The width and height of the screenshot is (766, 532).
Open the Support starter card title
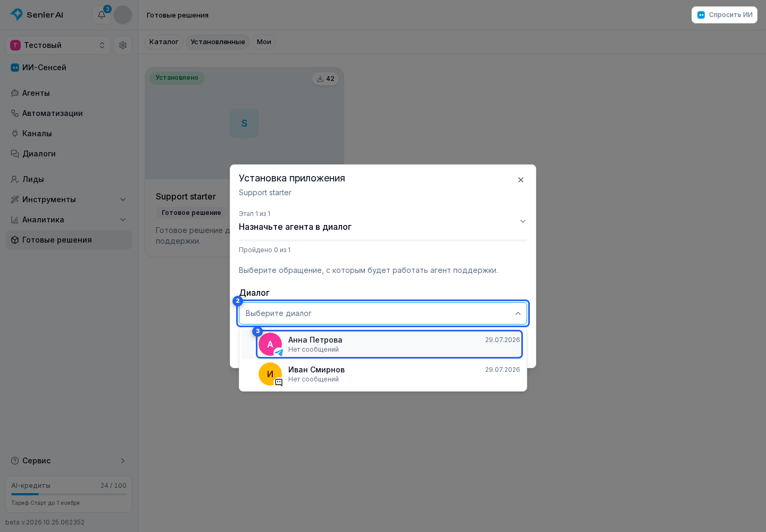click(186, 197)
